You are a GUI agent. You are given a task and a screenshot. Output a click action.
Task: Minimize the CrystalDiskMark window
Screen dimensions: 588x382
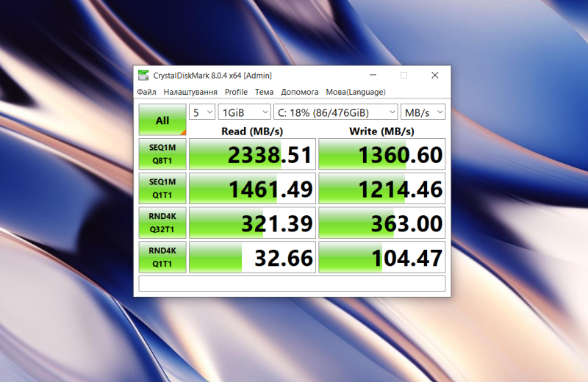point(373,75)
